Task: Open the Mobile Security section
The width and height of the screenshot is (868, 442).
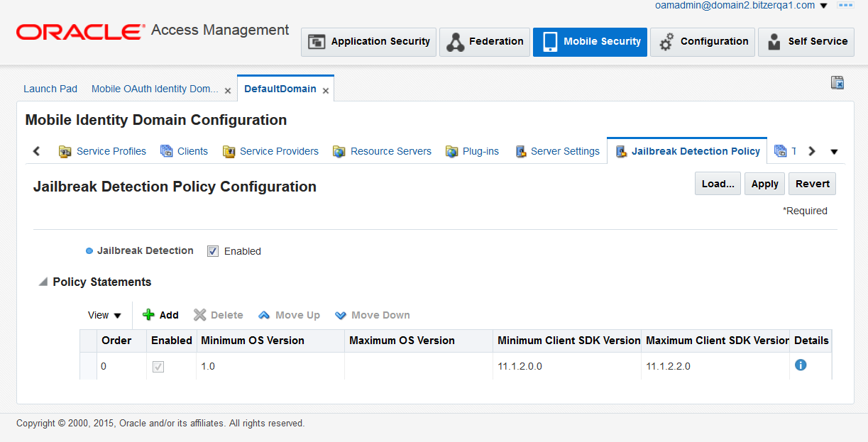Action: [x=590, y=42]
